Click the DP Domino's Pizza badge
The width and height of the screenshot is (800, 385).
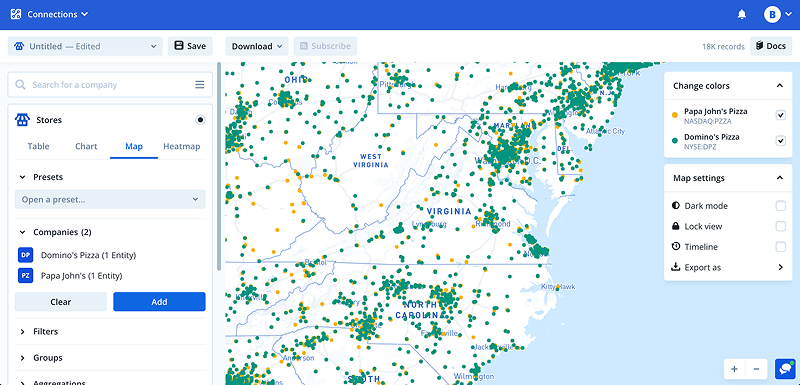pos(26,254)
